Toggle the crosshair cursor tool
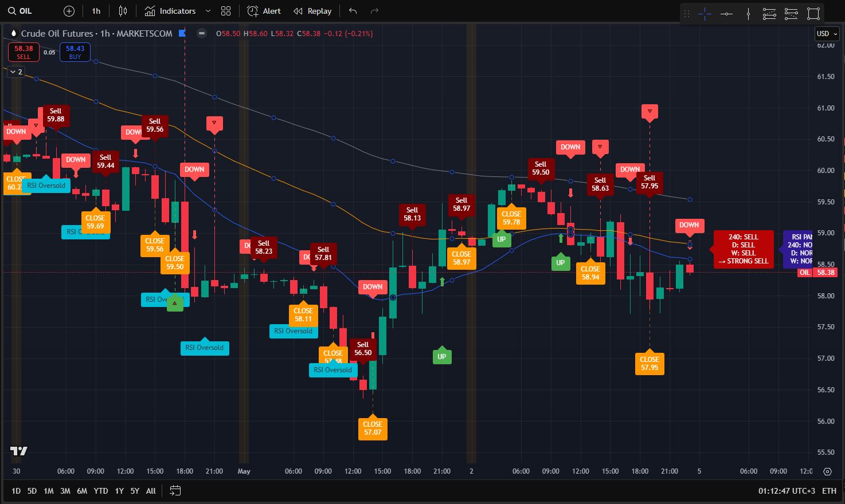 [x=705, y=14]
